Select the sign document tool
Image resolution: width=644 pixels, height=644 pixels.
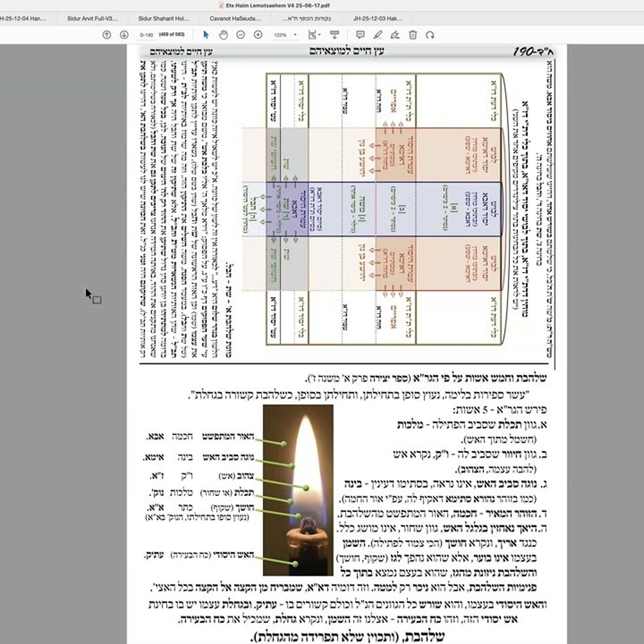[x=395, y=34]
